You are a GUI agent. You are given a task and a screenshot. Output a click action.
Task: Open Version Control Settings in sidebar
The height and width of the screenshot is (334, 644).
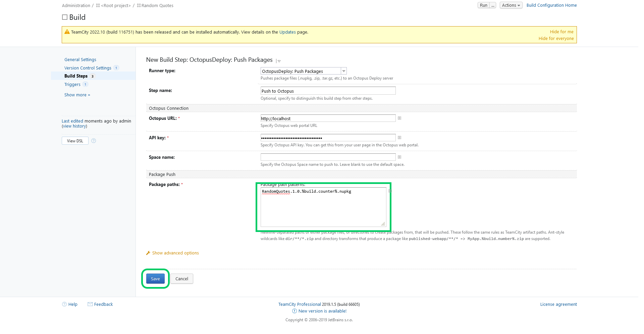(x=88, y=68)
